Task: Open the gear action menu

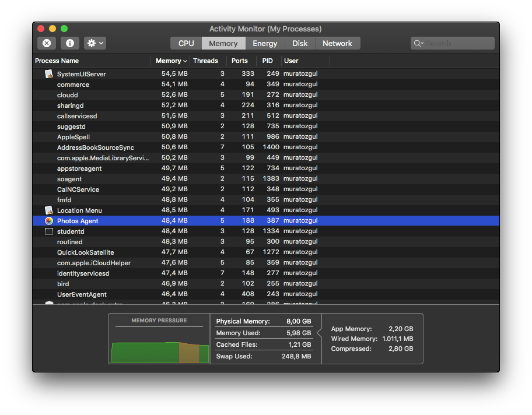Action: click(x=94, y=43)
